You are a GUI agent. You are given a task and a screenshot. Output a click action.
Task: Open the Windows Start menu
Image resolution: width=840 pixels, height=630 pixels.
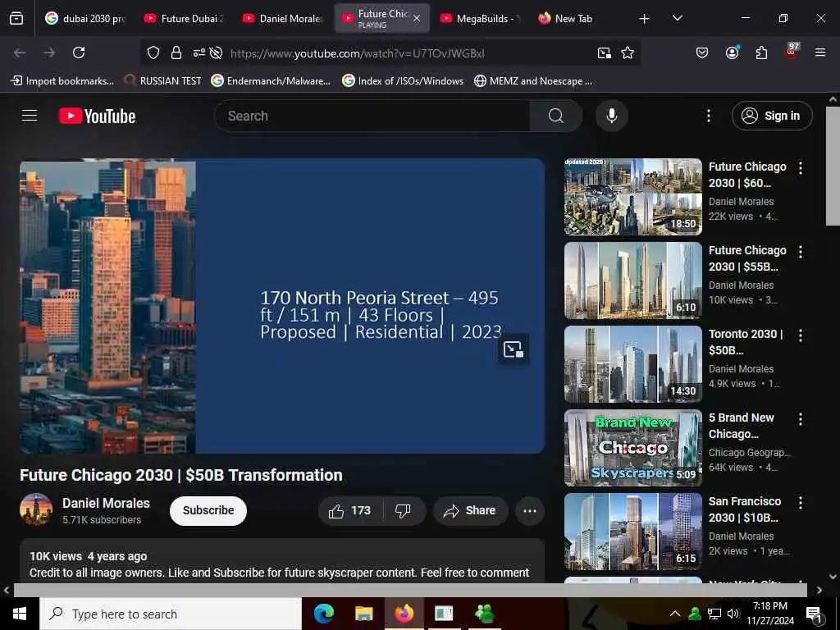coord(20,614)
